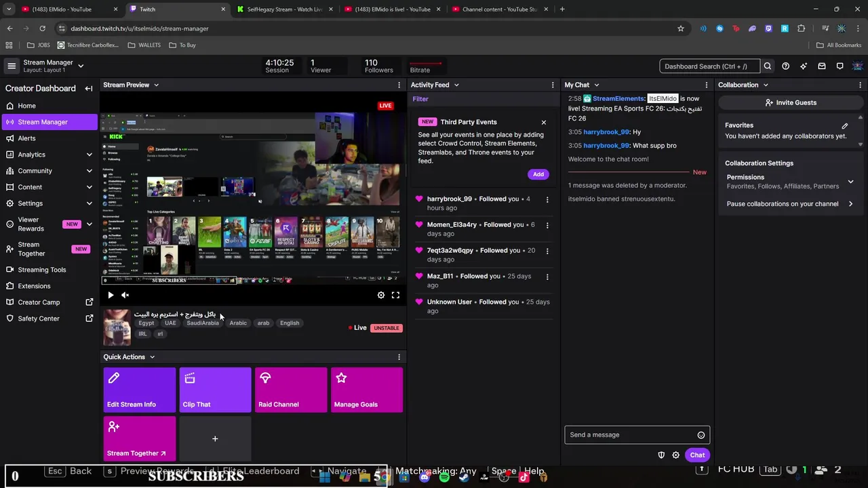Viewport: 868px width, 488px height.
Task: Bookmark this page with the star
Action: click(681, 28)
